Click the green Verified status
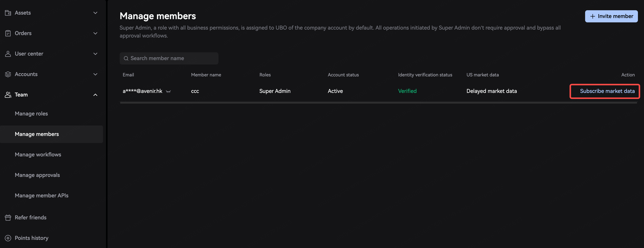644x248 pixels. coord(407,91)
